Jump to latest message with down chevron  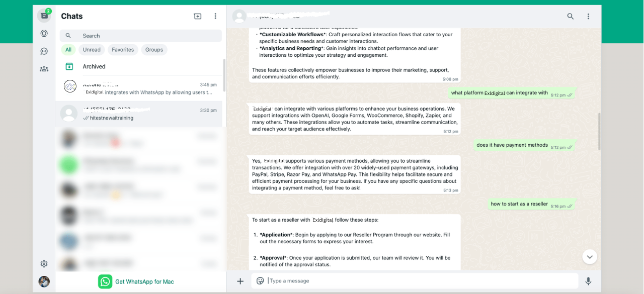[590, 257]
